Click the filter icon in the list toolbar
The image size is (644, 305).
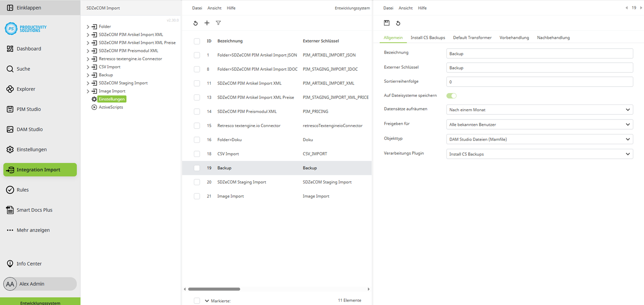tap(218, 23)
